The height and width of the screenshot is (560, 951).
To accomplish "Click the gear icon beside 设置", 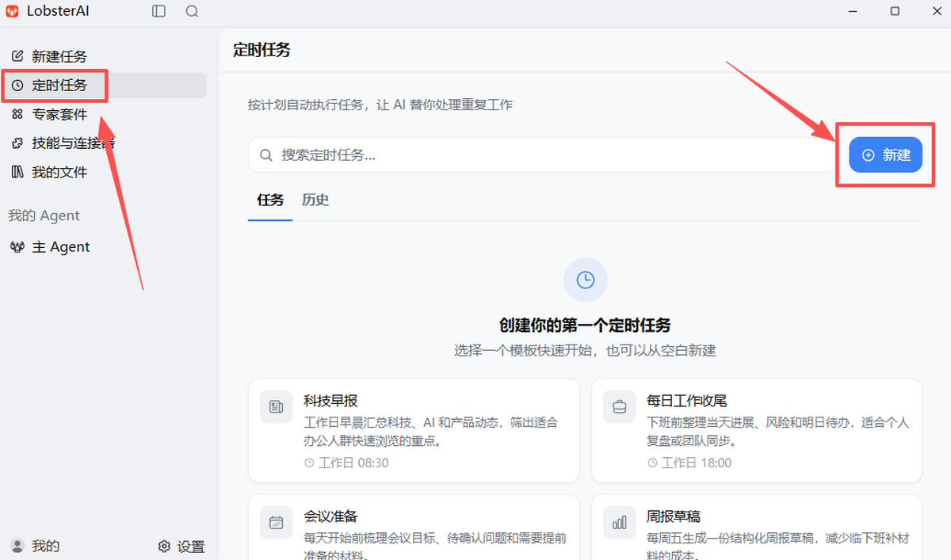I will tap(164, 546).
